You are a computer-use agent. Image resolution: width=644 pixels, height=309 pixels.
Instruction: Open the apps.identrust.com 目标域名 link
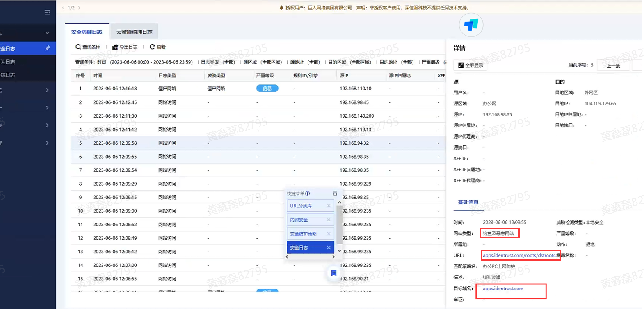coord(503,289)
